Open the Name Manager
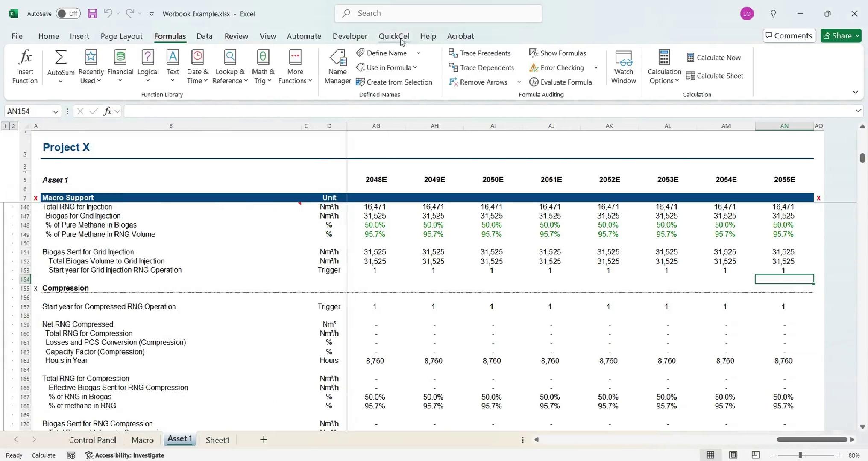 pyautogui.click(x=337, y=67)
